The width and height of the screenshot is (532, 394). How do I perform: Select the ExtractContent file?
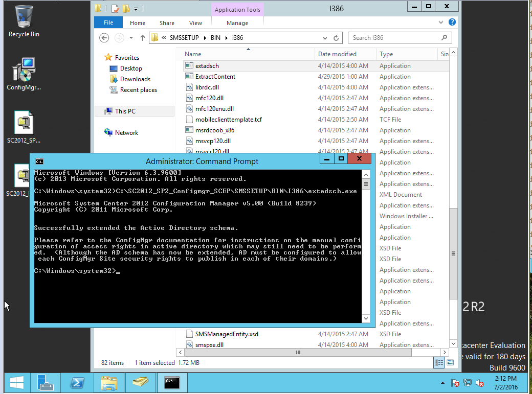215,77
